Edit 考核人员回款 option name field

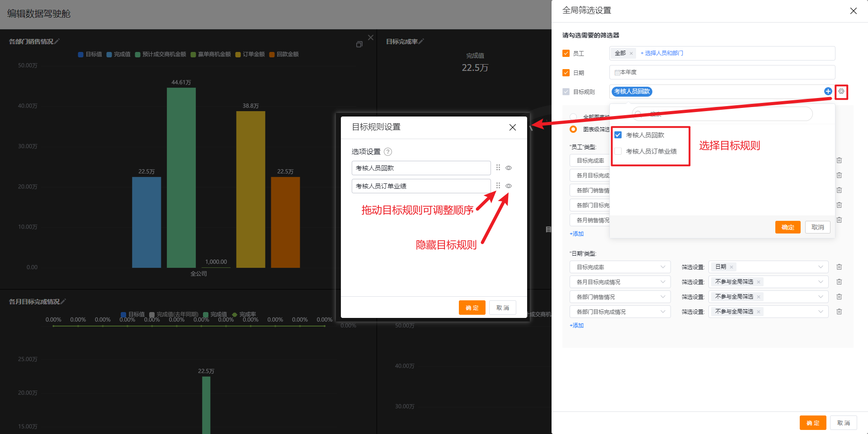pyautogui.click(x=421, y=168)
